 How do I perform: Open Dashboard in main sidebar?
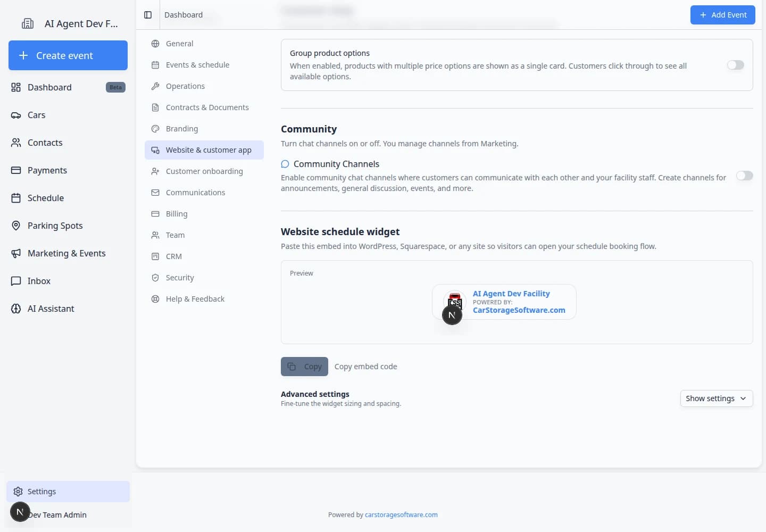pos(68,87)
